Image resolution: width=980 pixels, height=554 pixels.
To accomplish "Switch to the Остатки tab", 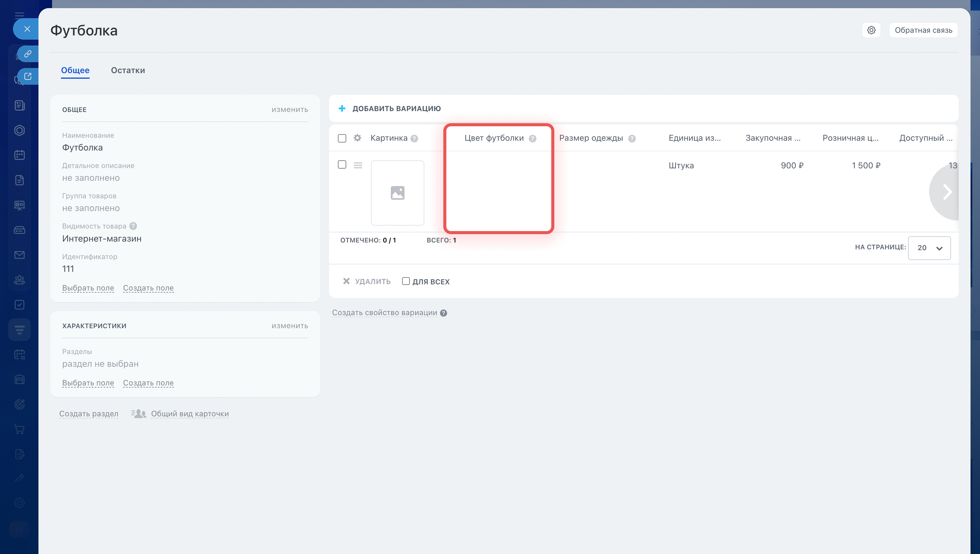I will [128, 70].
